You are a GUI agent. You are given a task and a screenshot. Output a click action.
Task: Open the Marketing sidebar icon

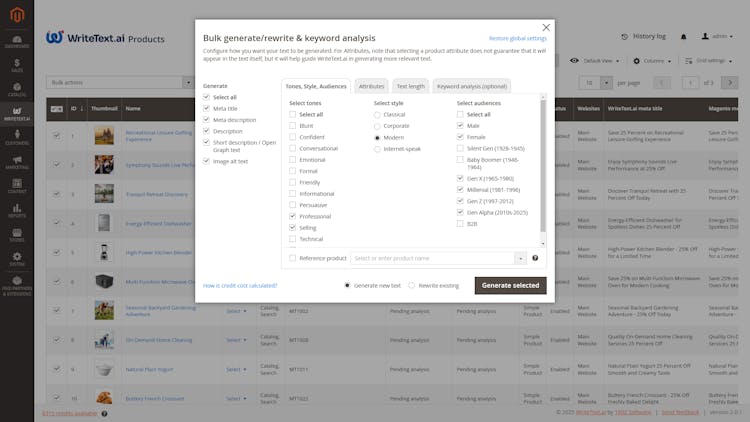click(x=17, y=162)
